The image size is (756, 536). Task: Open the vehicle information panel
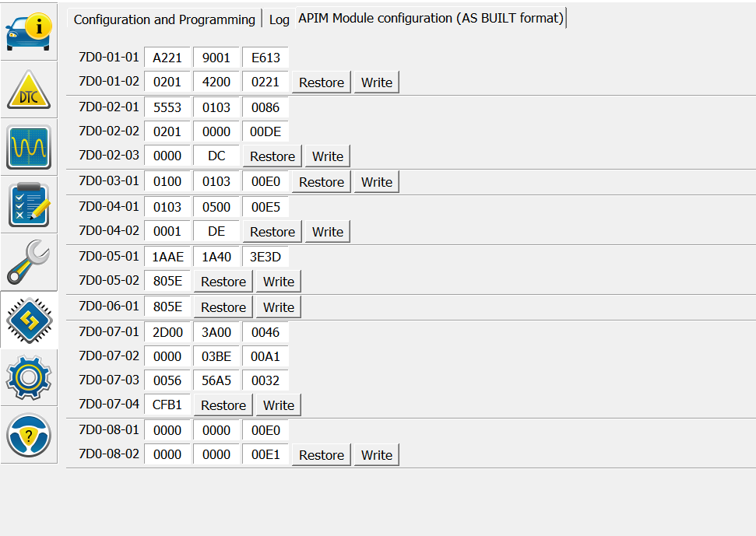28,30
